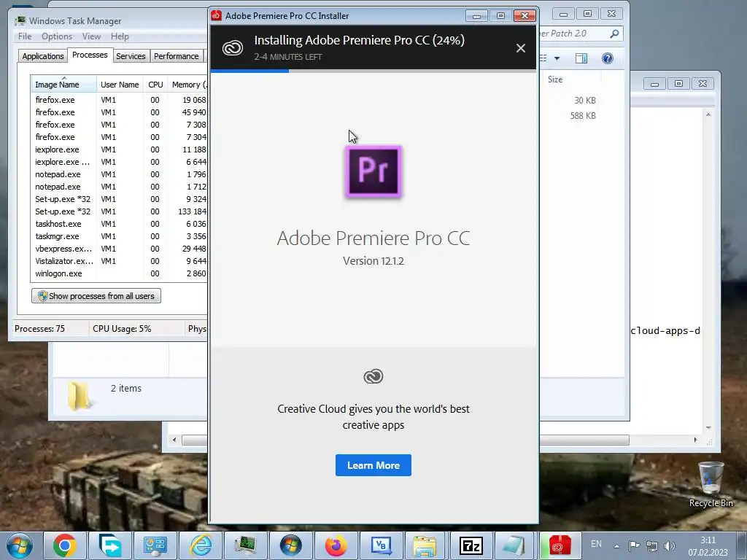Open the view options dropdown arrow in Explorer
This screenshot has height=560, width=747.
click(x=557, y=58)
